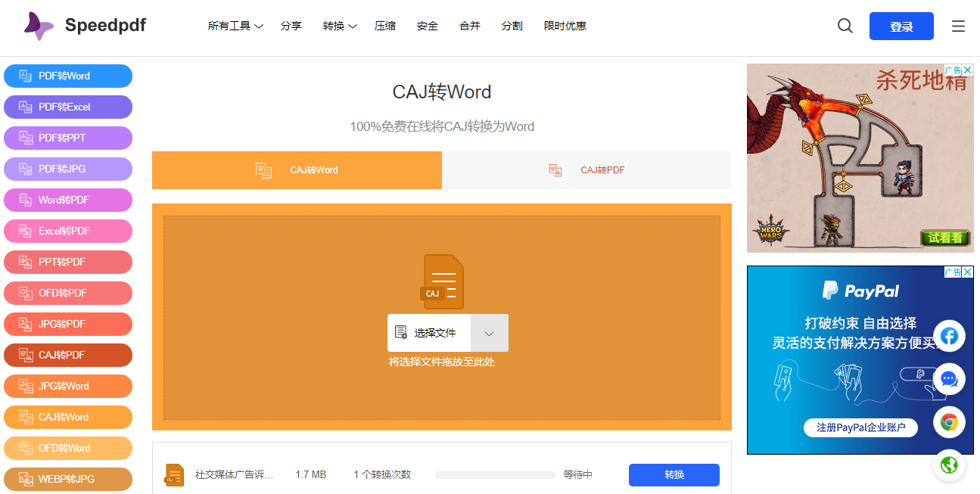The height and width of the screenshot is (494, 980).
Task: Open the 所有工具 navigation menu
Action: click(235, 25)
